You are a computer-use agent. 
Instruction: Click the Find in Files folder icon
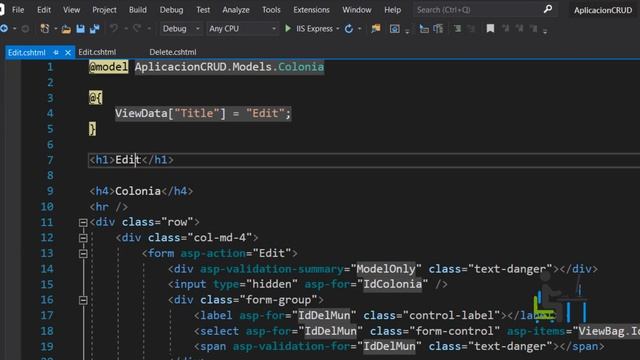(x=376, y=28)
